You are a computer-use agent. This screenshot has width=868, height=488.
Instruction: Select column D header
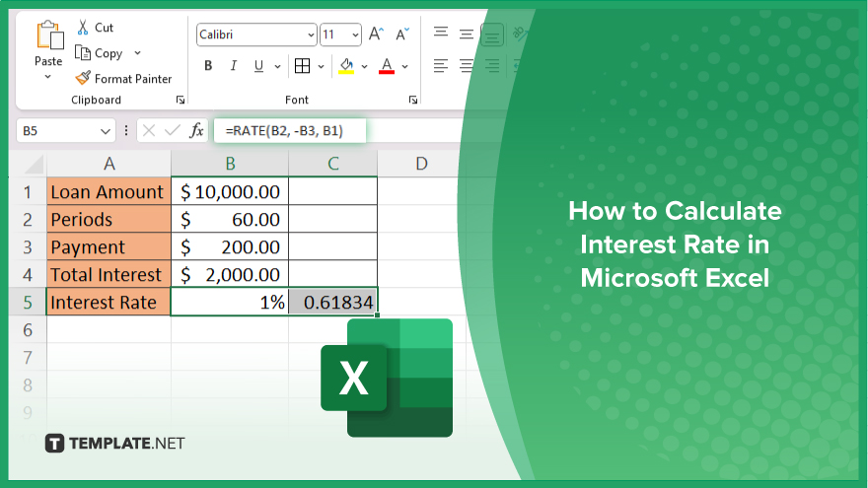[421, 164]
